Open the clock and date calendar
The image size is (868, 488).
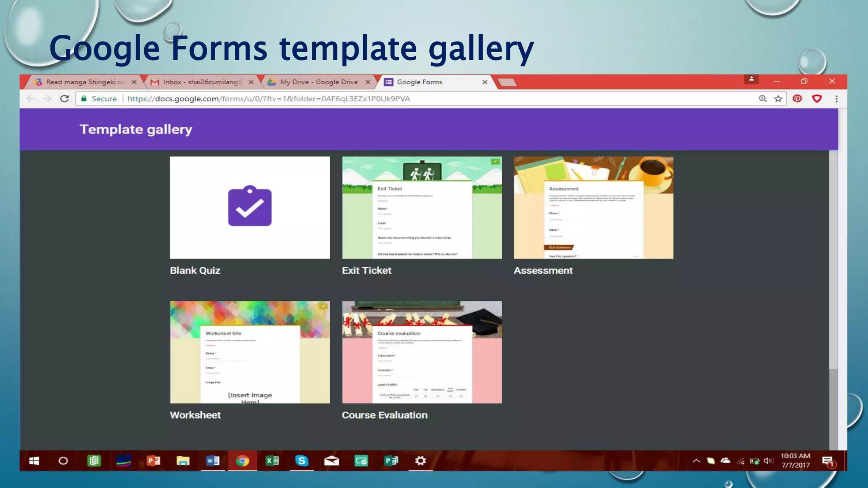796,460
